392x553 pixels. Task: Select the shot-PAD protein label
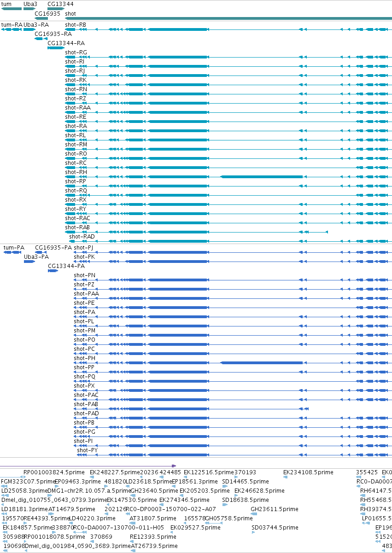(x=86, y=413)
